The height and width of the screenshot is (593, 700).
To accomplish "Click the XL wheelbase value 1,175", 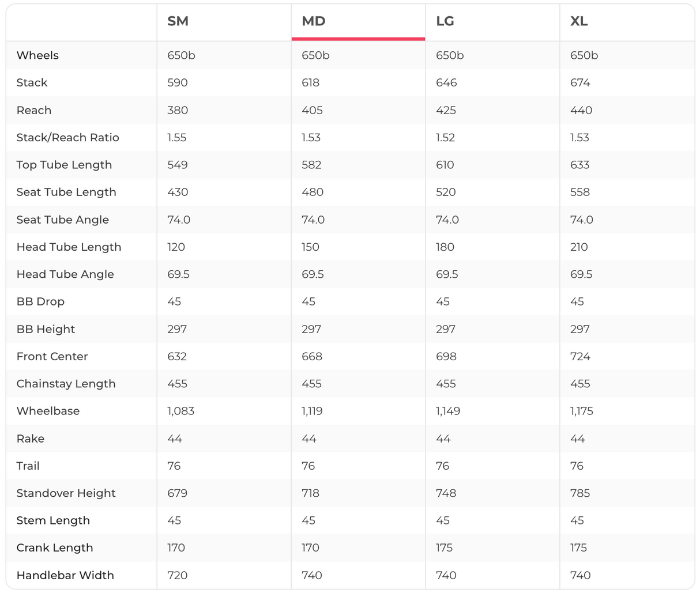I will coord(582,411).
